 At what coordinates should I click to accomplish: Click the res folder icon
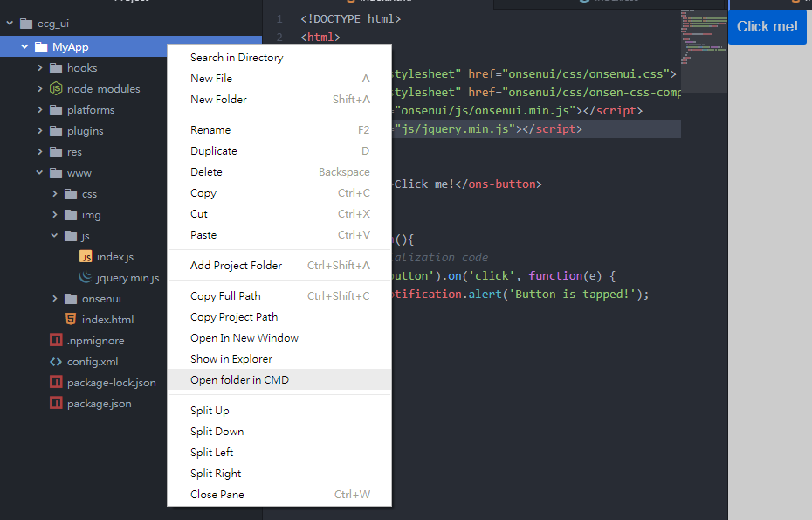[56, 152]
